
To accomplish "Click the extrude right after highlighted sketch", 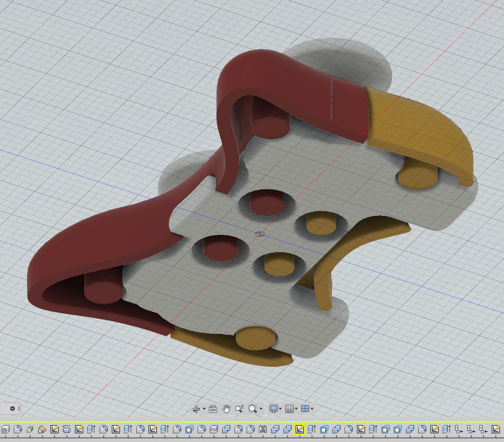I will click(x=312, y=429).
